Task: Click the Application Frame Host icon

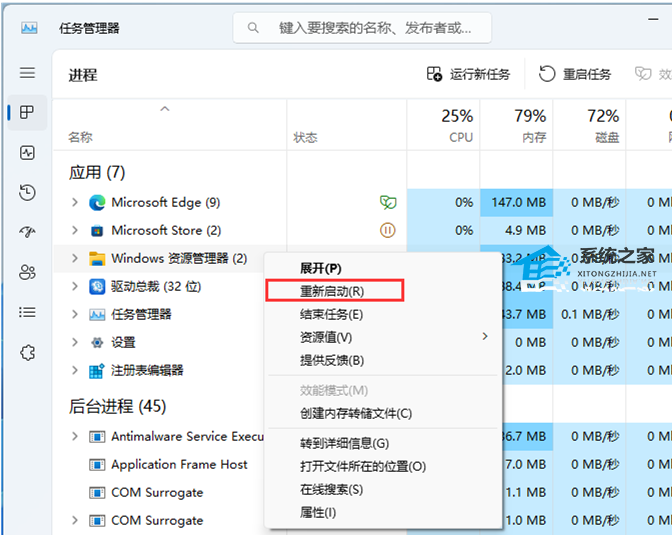Action: coord(97,465)
